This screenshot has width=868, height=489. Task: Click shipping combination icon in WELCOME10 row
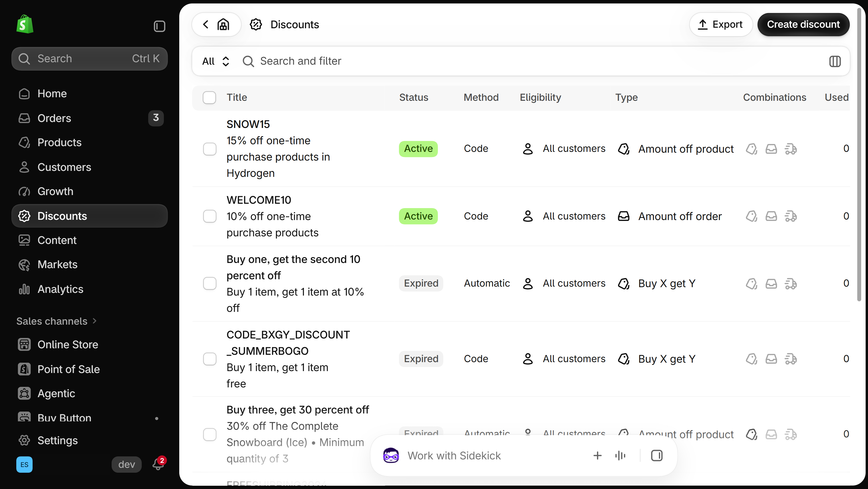click(x=791, y=216)
